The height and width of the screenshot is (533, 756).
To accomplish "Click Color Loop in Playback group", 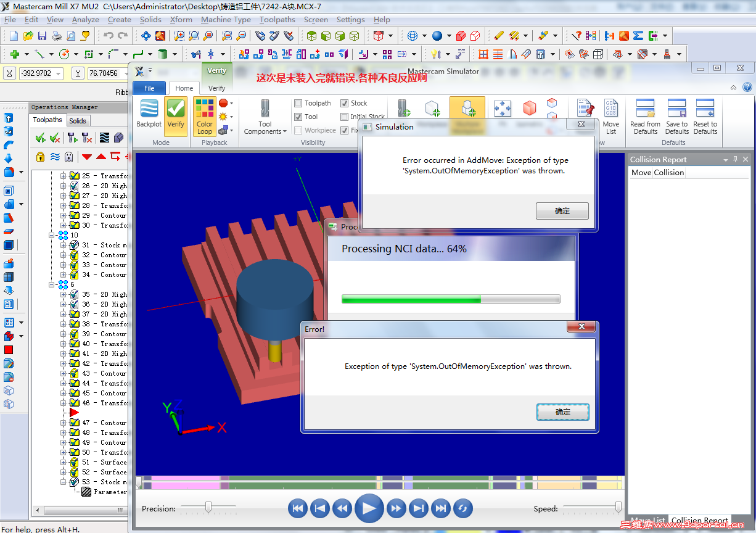I will pos(205,117).
